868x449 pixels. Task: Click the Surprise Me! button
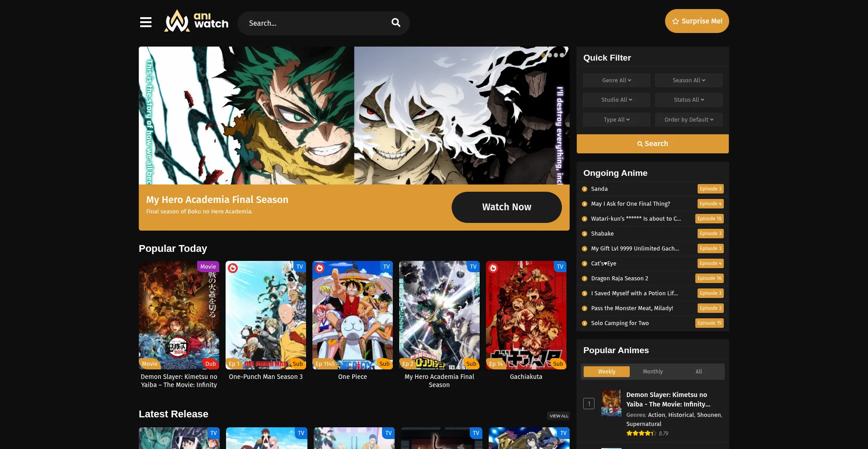tap(697, 21)
